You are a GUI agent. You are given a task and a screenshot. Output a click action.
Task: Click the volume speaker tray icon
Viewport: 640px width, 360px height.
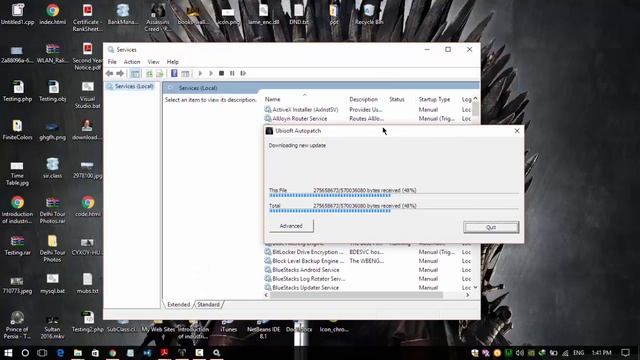click(x=519, y=353)
